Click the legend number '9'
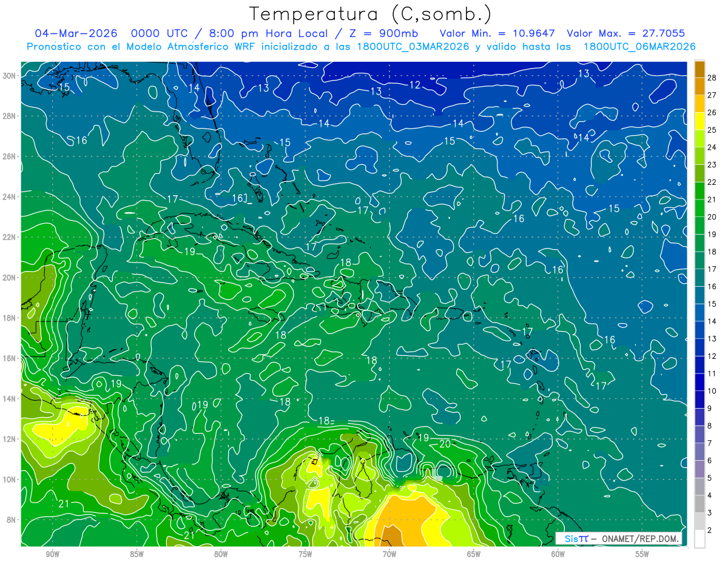 pyautogui.click(x=710, y=409)
